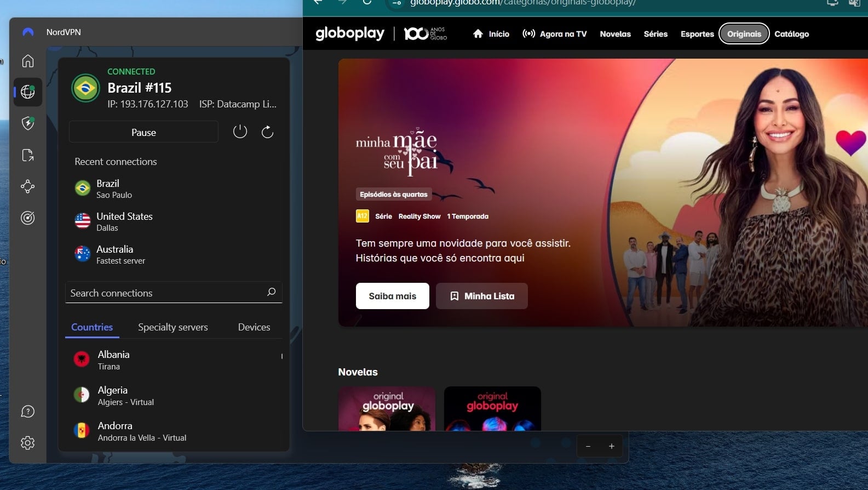Click the A12 age rating badge
This screenshot has width=868, height=490.
(362, 216)
